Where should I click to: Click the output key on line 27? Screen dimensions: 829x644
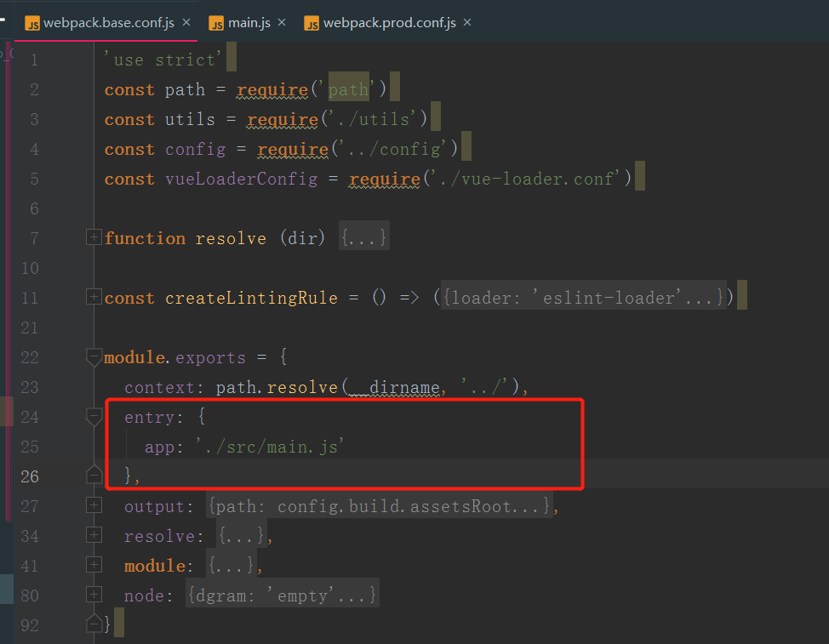click(x=154, y=506)
